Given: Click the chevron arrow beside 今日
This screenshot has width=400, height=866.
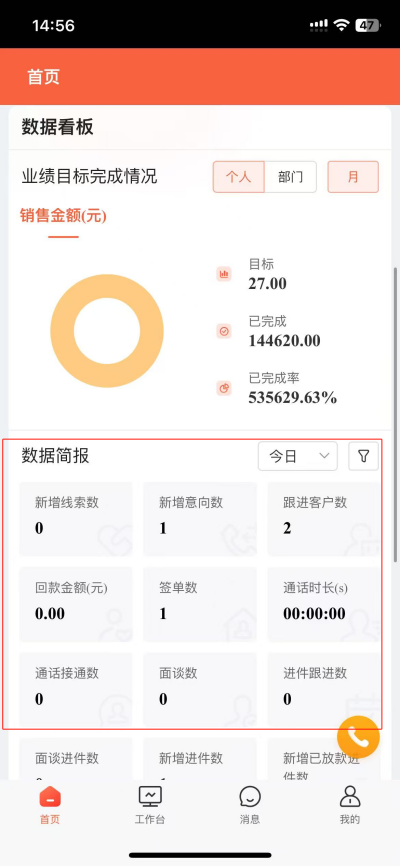Looking at the screenshot, I should coord(325,456).
